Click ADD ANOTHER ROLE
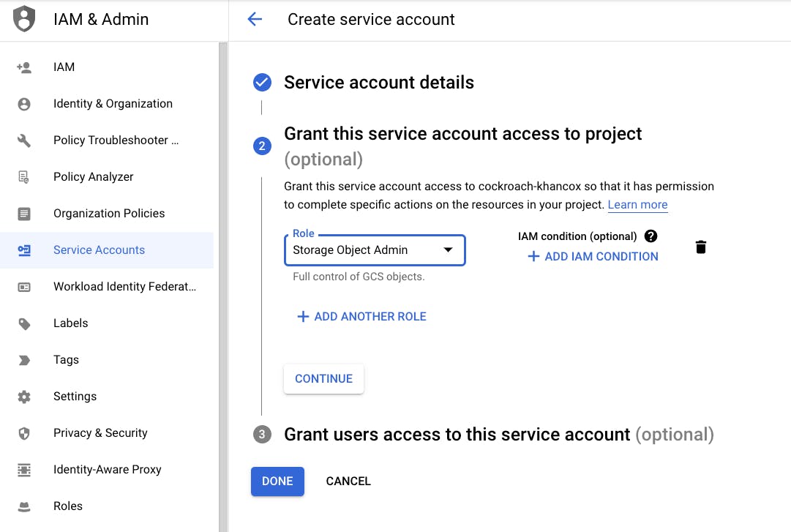 [361, 316]
